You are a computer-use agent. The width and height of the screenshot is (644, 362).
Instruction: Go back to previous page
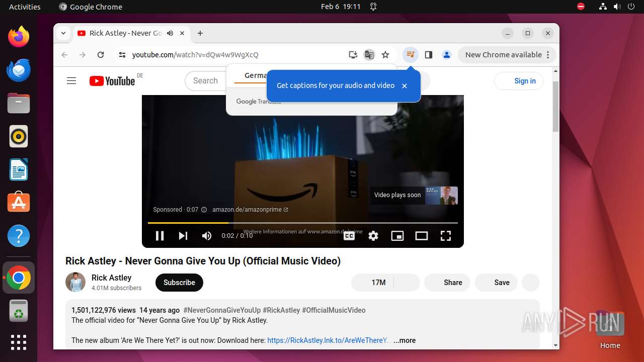coord(64,55)
